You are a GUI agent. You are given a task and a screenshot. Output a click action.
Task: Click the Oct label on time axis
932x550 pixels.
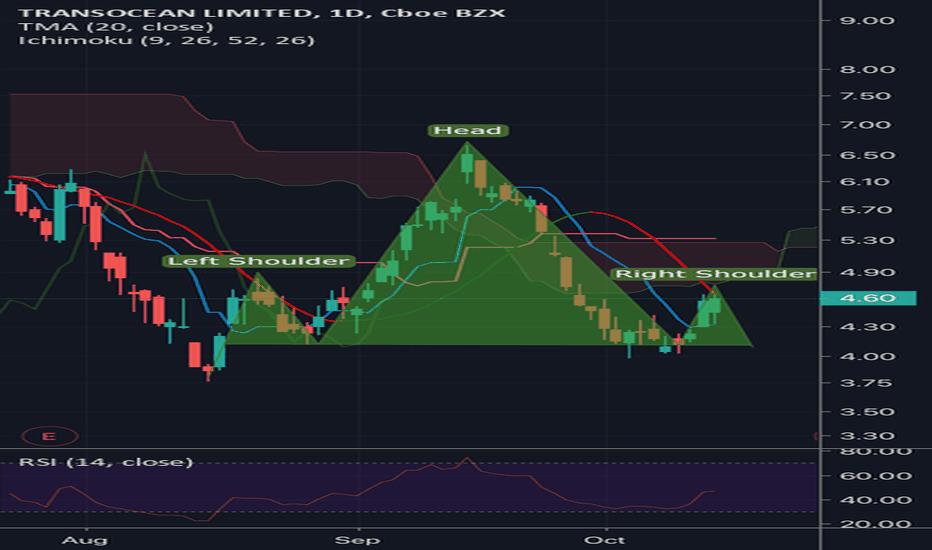click(x=604, y=540)
